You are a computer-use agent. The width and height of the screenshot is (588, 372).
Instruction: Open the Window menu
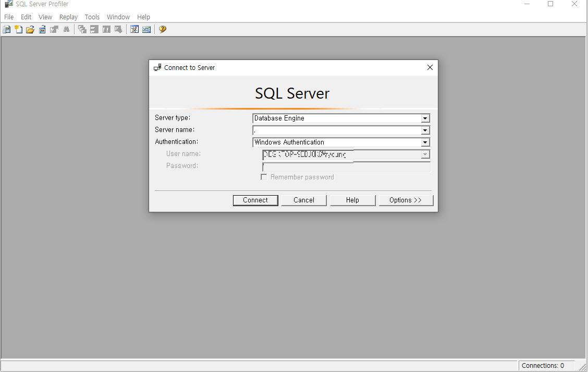point(118,17)
